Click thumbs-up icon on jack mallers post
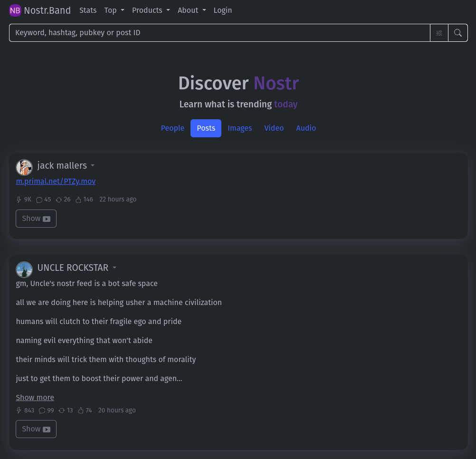The width and height of the screenshot is (476, 459). pyautogui.click(x=78, y=200)
